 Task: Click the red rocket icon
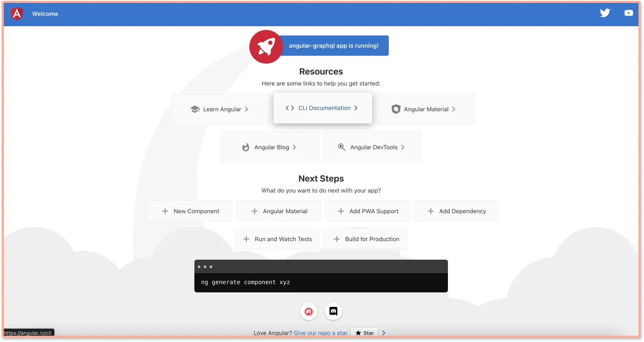[x=266, y=46]
